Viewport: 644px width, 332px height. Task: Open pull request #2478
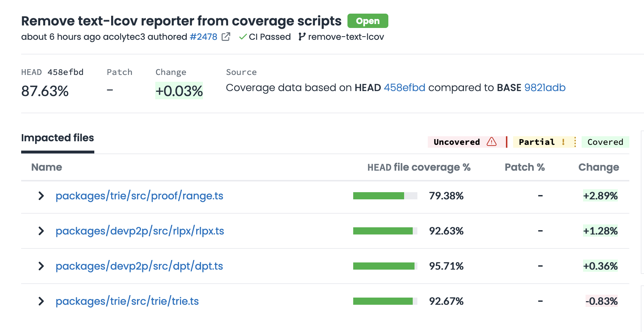[x=203, y=37]
